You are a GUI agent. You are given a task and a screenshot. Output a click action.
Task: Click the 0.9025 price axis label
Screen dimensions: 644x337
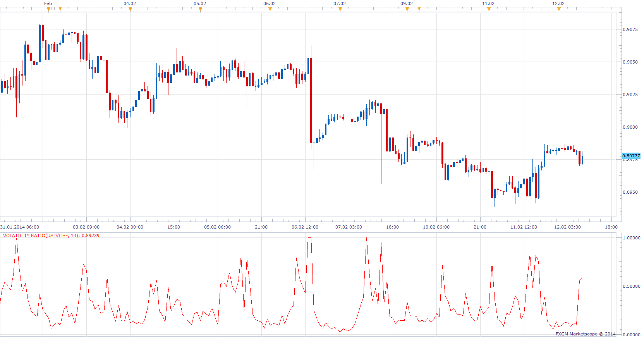630,95
